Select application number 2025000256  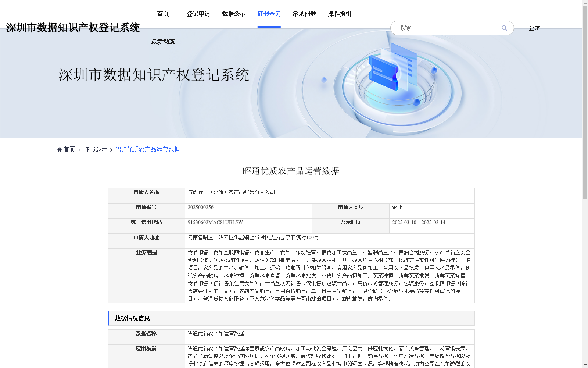coord(201,207)
